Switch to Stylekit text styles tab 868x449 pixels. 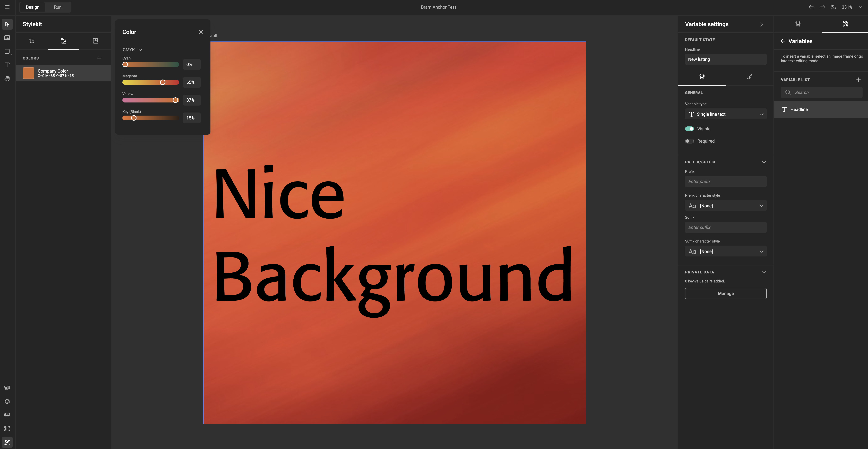coord(32,41)
